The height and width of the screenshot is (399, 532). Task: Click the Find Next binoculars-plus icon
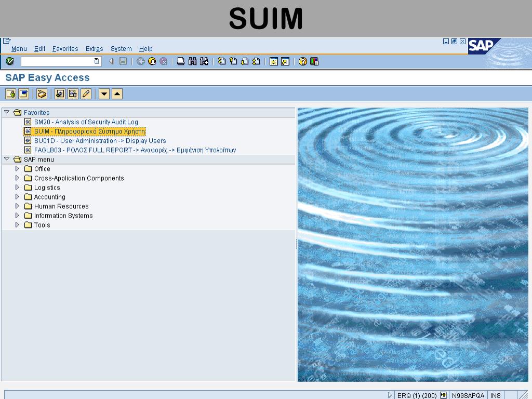204,61
